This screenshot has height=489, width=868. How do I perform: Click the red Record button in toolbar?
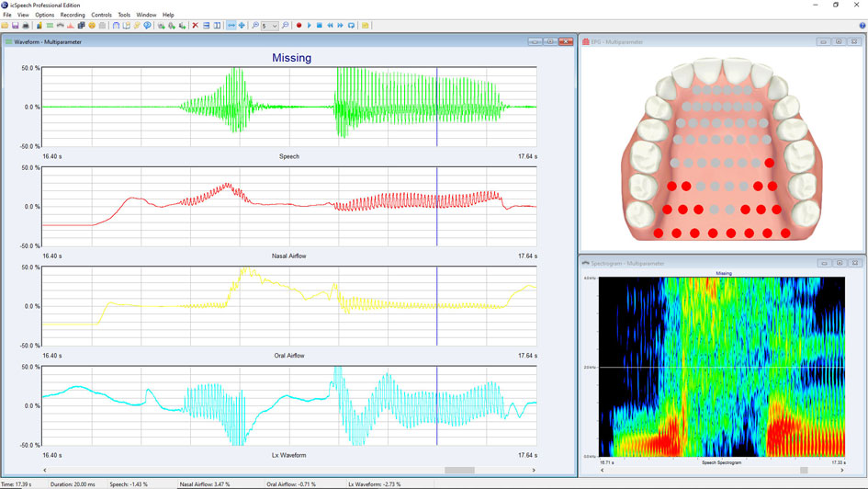(x=299, y=26)
